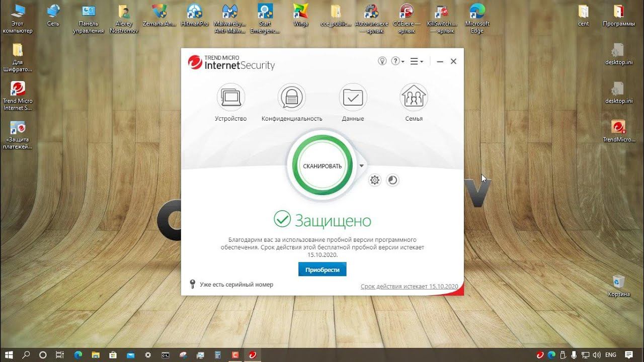This screenshot has height=362, width=644.
Task: Open taskbar search magnifier
Action: click(x=26, y=355)
